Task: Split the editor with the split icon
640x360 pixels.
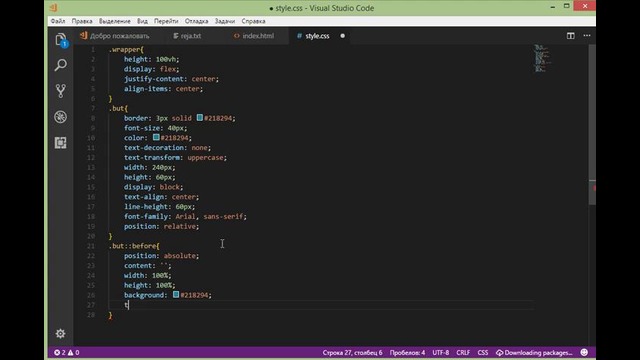Action: pos(571,36)
